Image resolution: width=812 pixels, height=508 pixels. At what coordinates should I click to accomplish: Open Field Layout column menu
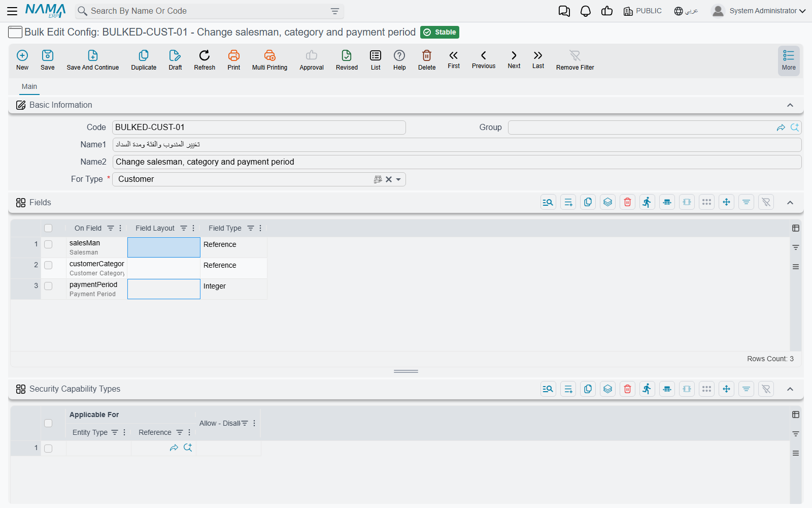click(x=193, y=228)
